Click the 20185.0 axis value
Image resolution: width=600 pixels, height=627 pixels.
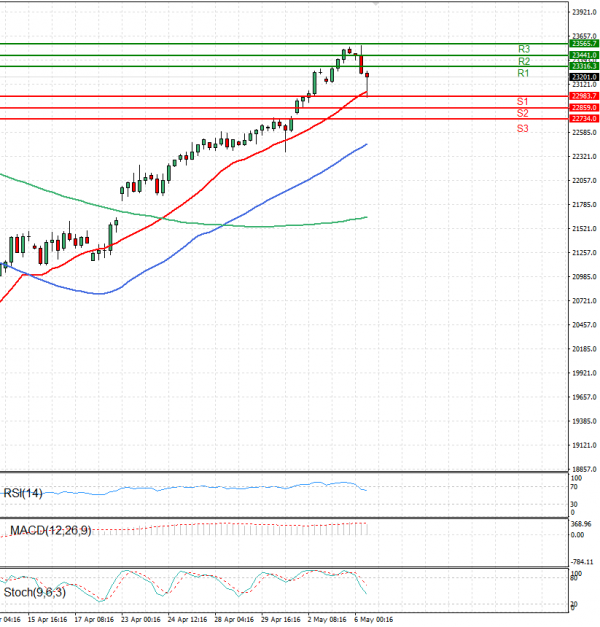584,349
